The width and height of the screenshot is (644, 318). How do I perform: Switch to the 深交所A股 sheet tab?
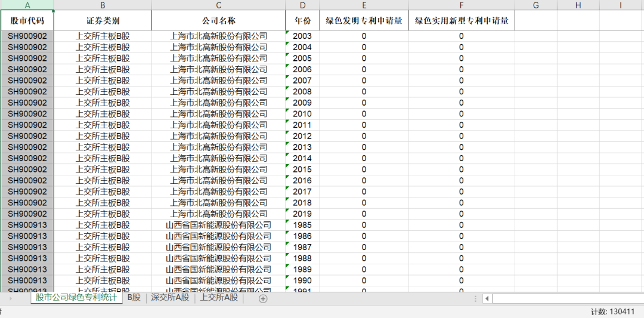(170, 298)
